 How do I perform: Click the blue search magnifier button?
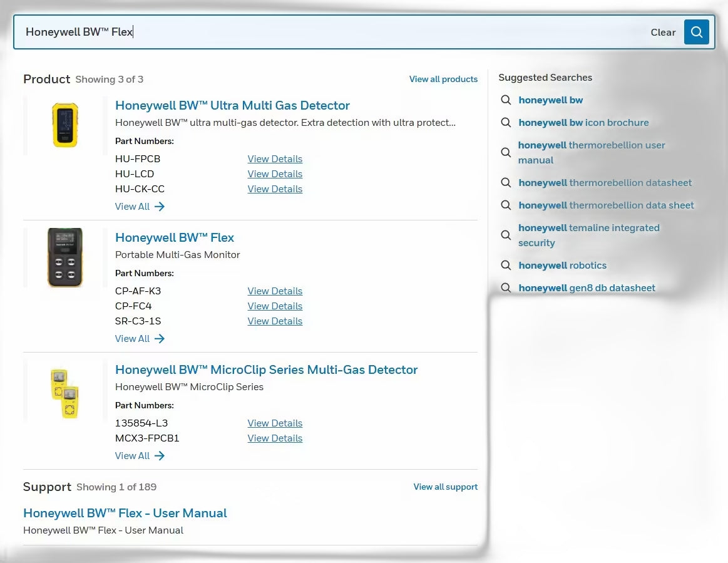696,32
